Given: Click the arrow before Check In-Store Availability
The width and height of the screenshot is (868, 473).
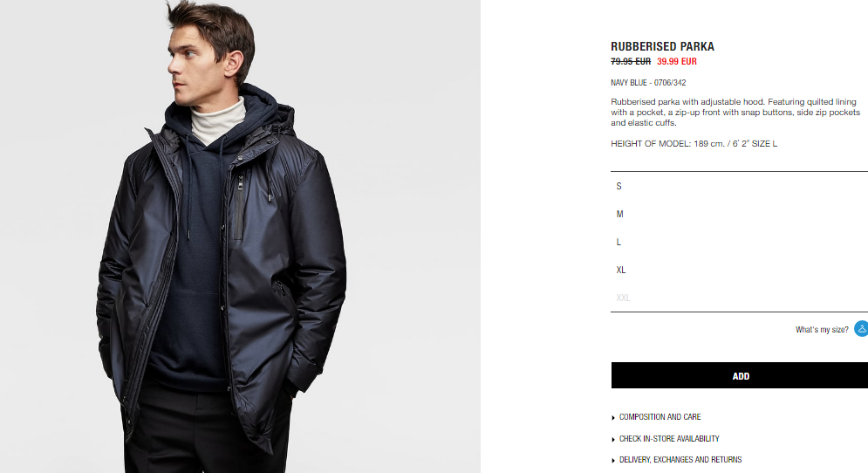Looking at the screenshot, I should pos(613,439).
